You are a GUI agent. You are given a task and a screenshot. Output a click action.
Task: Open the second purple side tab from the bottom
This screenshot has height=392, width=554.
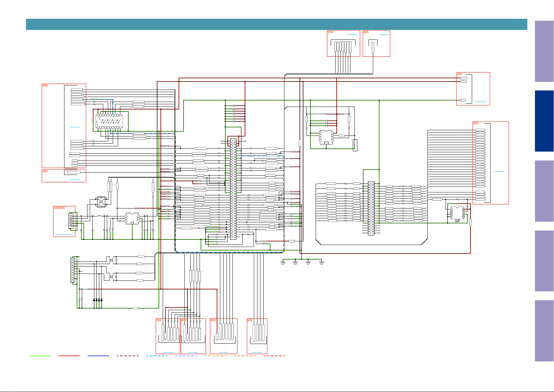click(x=544, y=261)
